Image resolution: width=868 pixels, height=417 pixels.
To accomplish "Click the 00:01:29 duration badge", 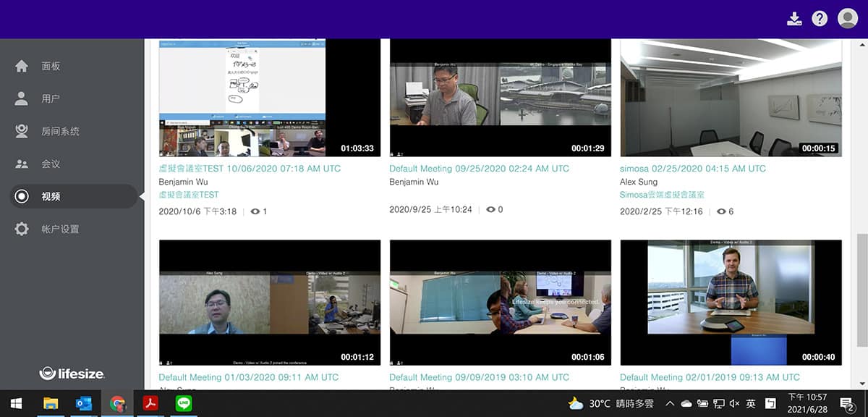I will tap(588, 148).
